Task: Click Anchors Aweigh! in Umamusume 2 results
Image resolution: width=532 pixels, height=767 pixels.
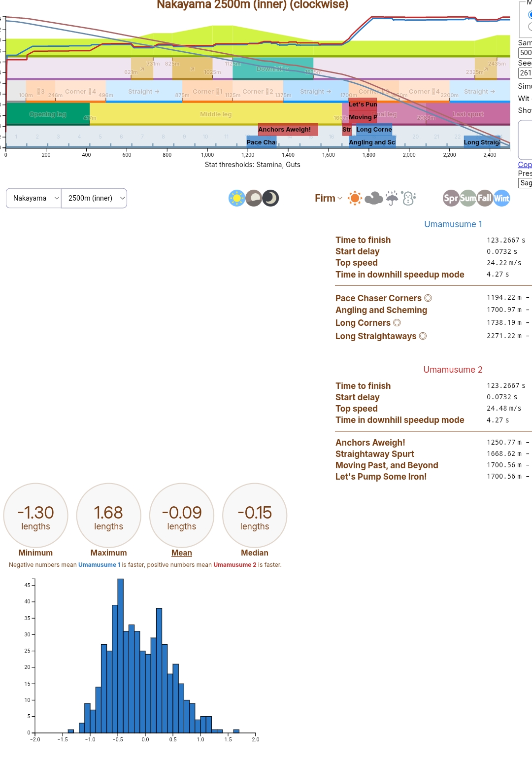Action: click(433, 443)
